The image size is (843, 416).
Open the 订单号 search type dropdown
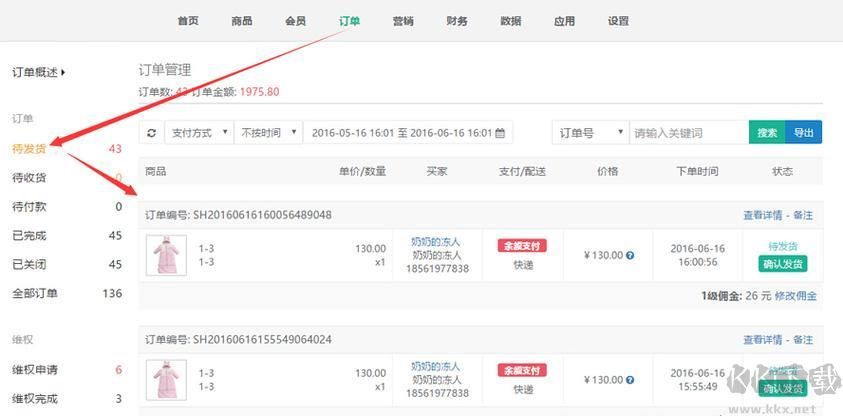click(x=590, y=133)
